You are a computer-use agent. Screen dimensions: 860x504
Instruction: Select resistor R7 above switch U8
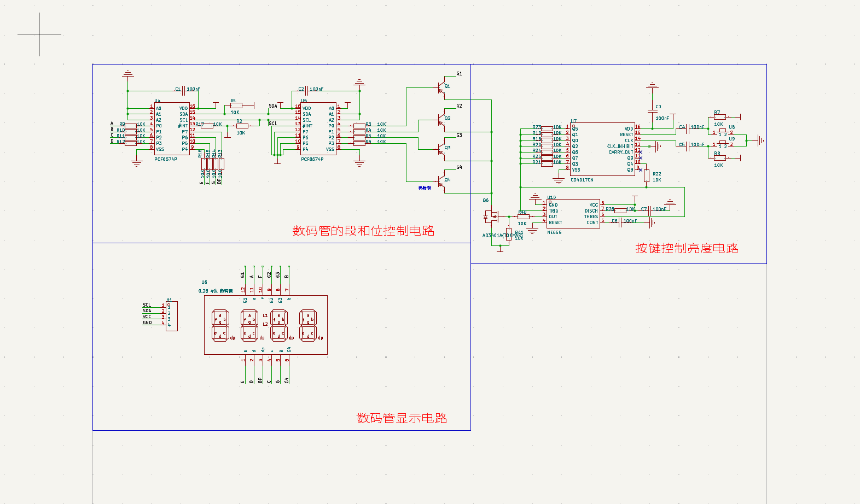click(x=720, y=117)
